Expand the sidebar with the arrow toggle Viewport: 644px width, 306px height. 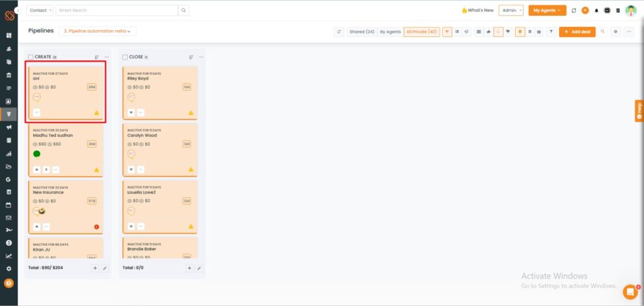[18, 10]
